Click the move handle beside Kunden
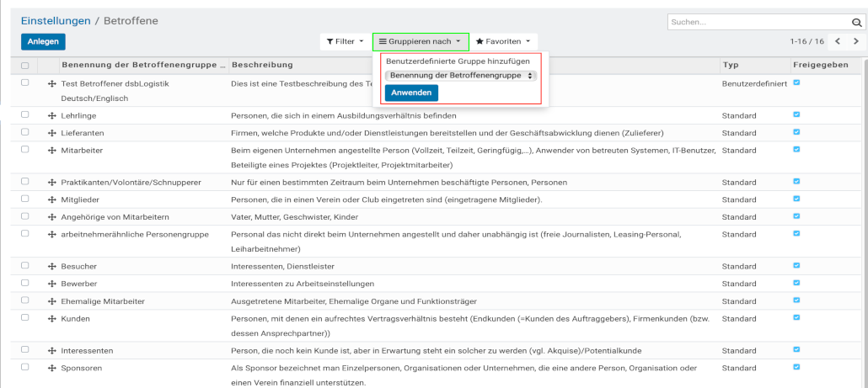 [52, 319]
